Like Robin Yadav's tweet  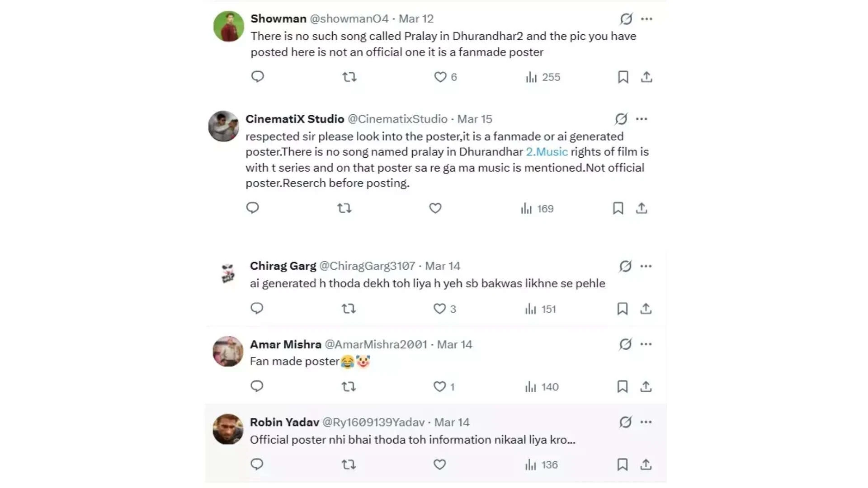pyautogui.click(x=440, y=465)
